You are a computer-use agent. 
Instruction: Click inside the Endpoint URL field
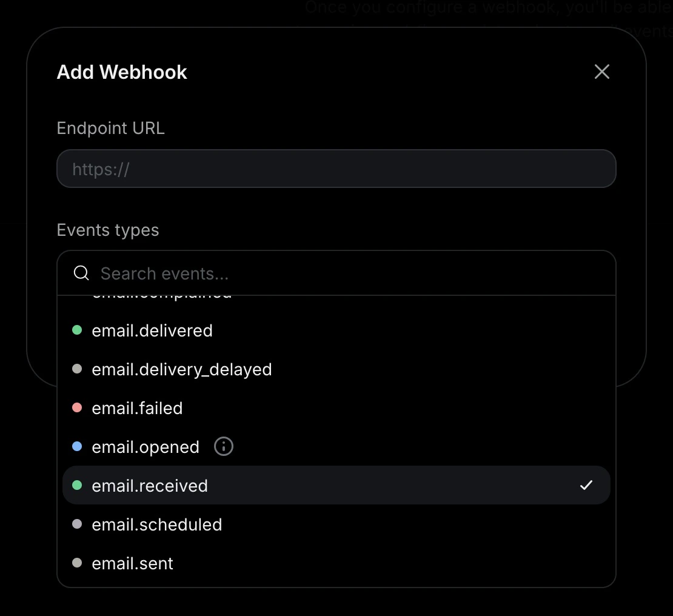(336, 169)
